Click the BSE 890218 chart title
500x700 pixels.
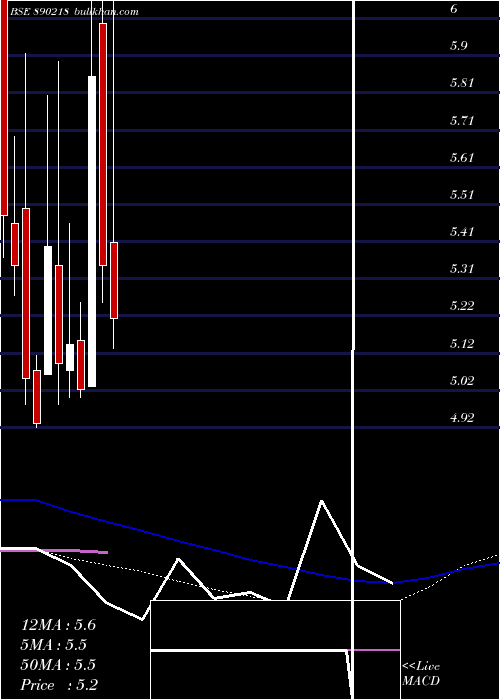tap(39, 12)
